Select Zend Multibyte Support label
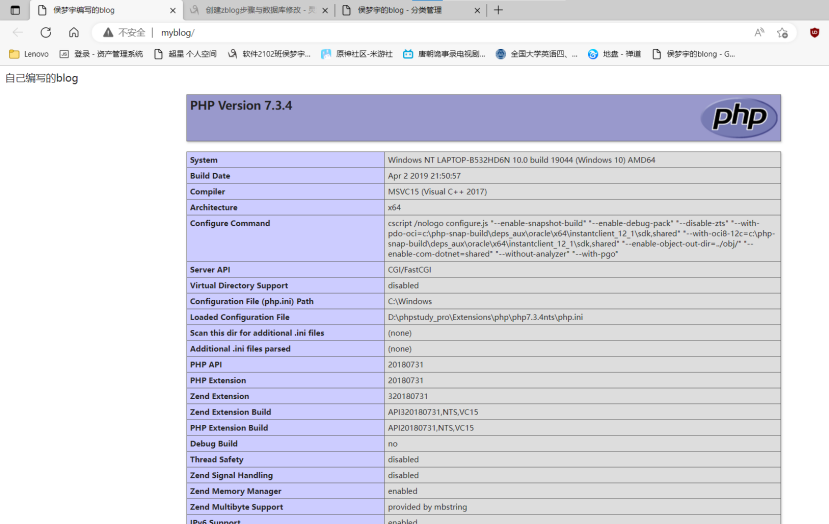Screen dimensions: 829x524 pyautogui.click(x=236, y=507)
